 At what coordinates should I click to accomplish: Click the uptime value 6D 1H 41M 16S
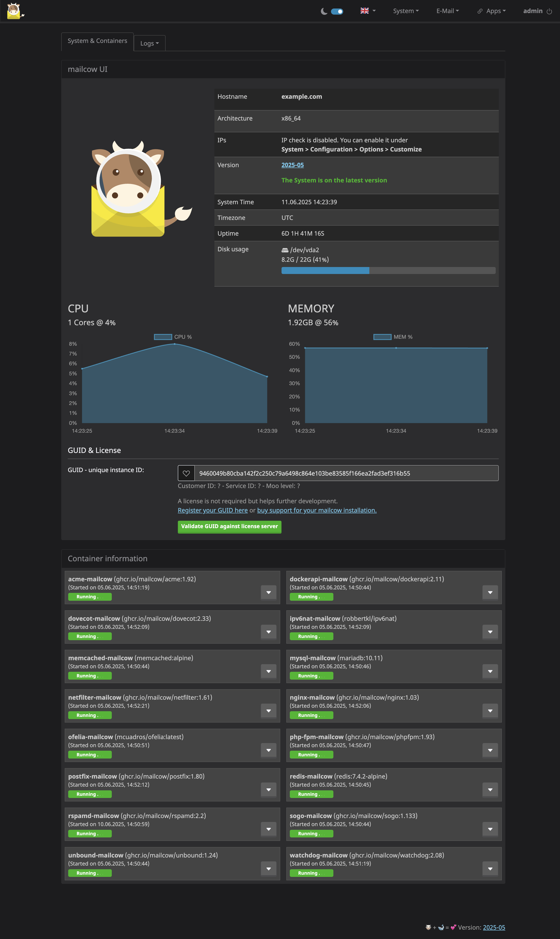click(x=303, y=234)
